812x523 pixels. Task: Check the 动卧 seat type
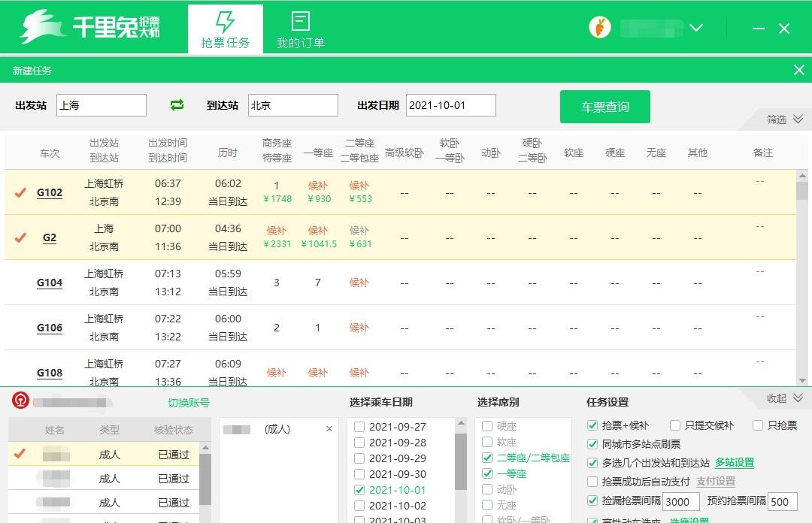(x=486, y=489)
